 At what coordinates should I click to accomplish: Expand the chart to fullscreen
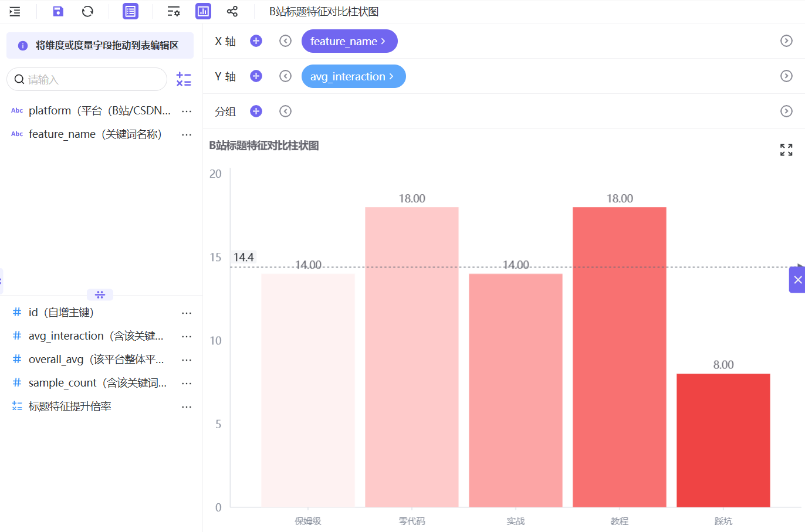(786, 150)
